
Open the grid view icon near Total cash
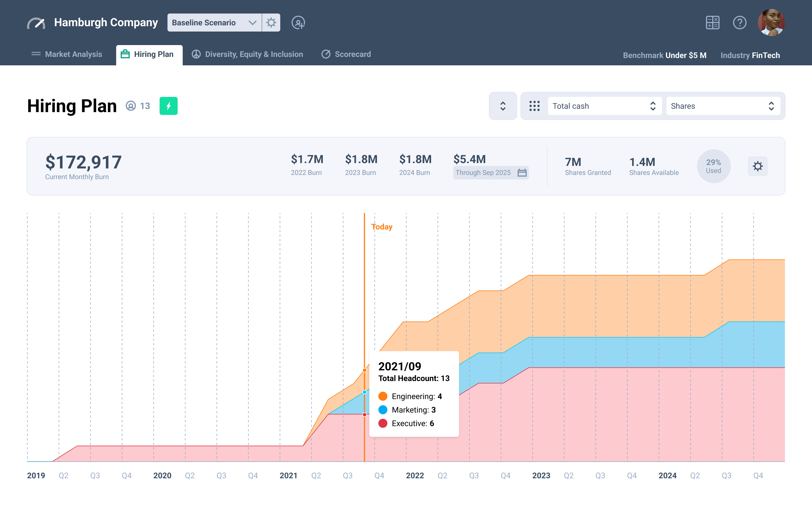tap(534, 106)
